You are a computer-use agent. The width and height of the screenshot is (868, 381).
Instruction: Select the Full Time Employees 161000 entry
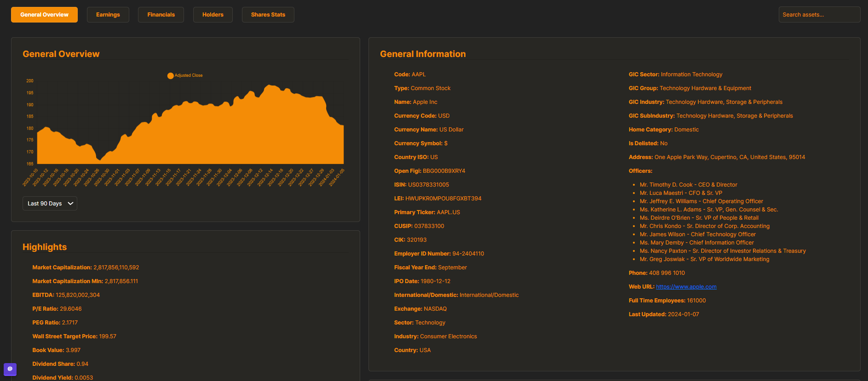667,301
